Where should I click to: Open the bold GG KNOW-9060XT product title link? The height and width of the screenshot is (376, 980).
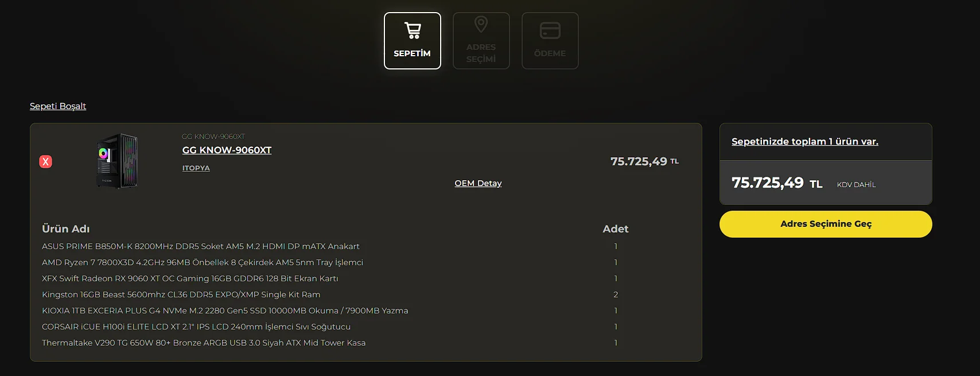pyautogui.click(x=227, y=150)
